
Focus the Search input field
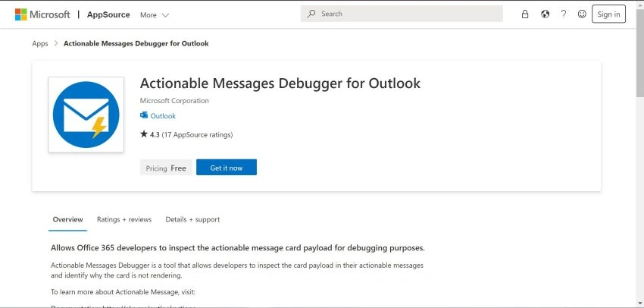point(402,14)
